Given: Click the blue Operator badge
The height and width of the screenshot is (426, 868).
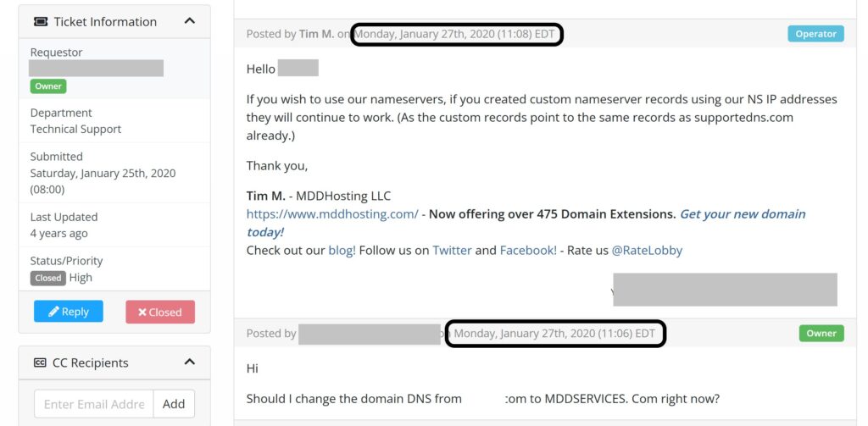Looking at the screenshot, I should click(x=815, y=34).
